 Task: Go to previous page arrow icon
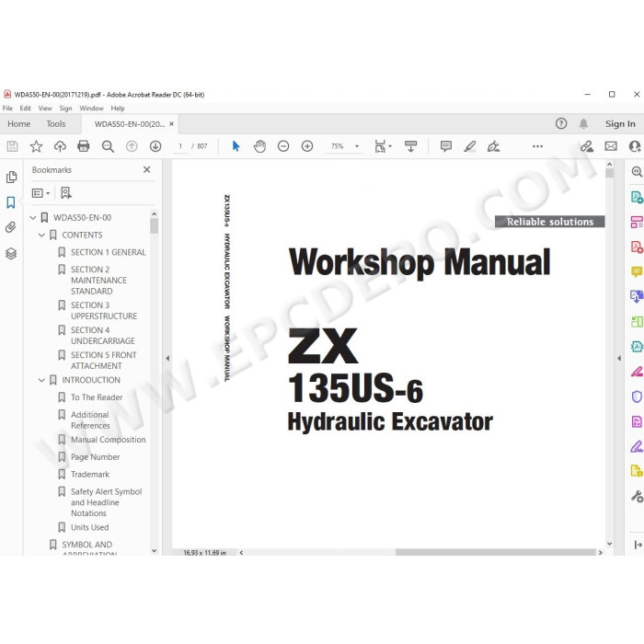132,146
